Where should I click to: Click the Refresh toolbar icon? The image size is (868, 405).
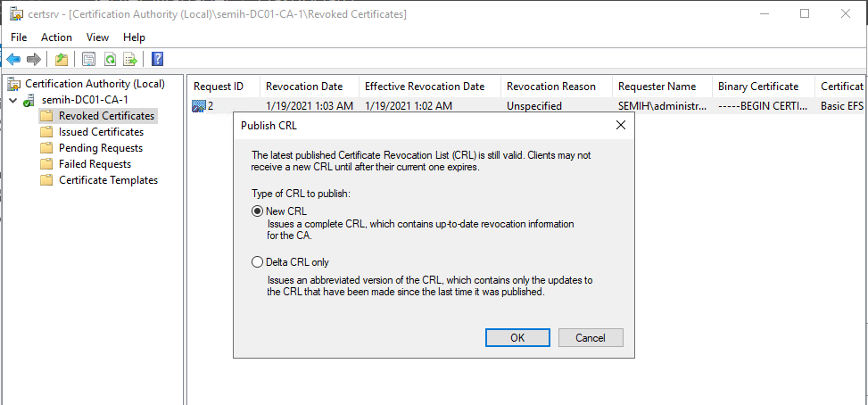click(x=110, y=60)
